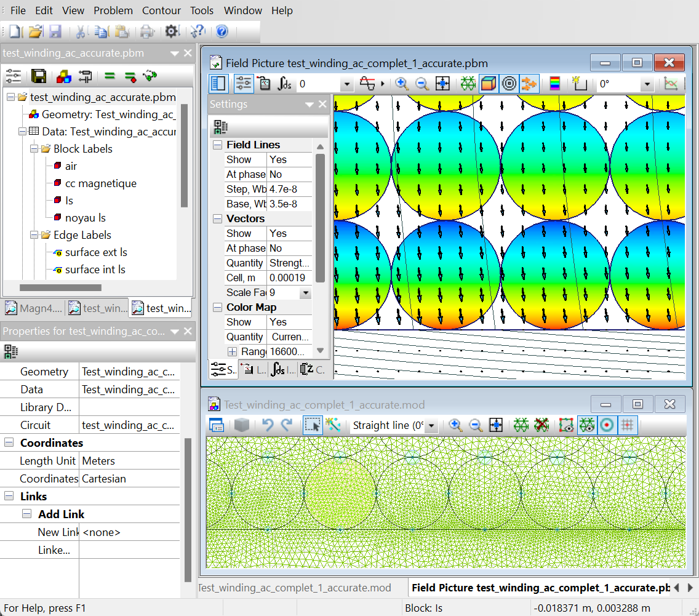Viewport: 699px width, 616px height.
Task: Collapse the Block Labels tree node
Action: [x=33, y=149]
